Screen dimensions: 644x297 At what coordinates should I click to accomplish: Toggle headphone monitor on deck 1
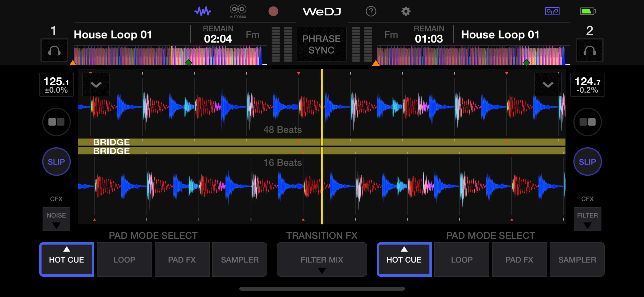(x=54, y=50)
